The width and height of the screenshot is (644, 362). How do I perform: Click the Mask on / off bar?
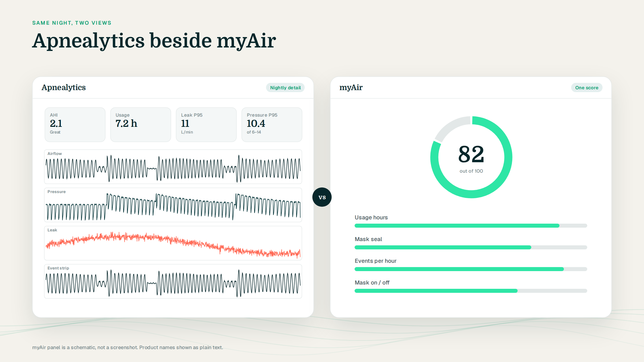tap(471, 291)
